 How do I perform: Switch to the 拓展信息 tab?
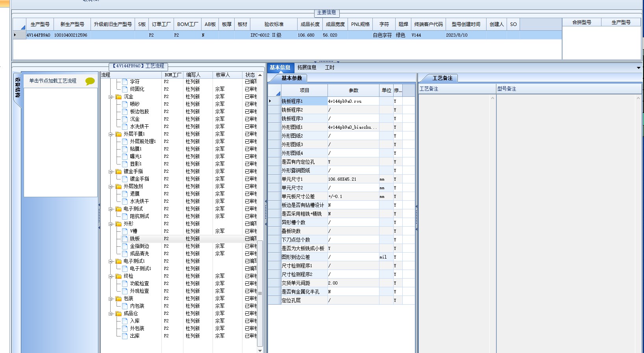(x=307, y=68)
